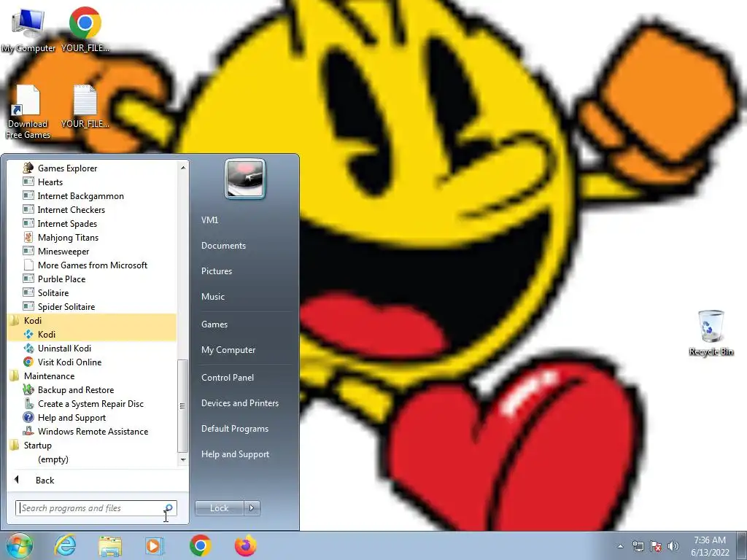Click the network tray icon
Viewport: 747px width, 560px height.
[x=638, y=546]
